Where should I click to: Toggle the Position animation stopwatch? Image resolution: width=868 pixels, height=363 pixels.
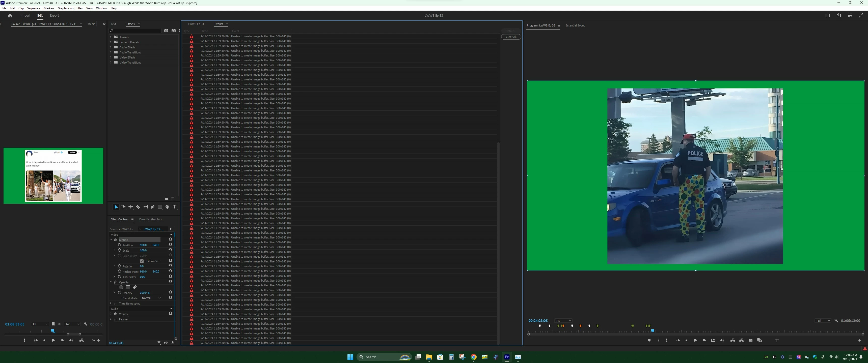coord(119,245)
